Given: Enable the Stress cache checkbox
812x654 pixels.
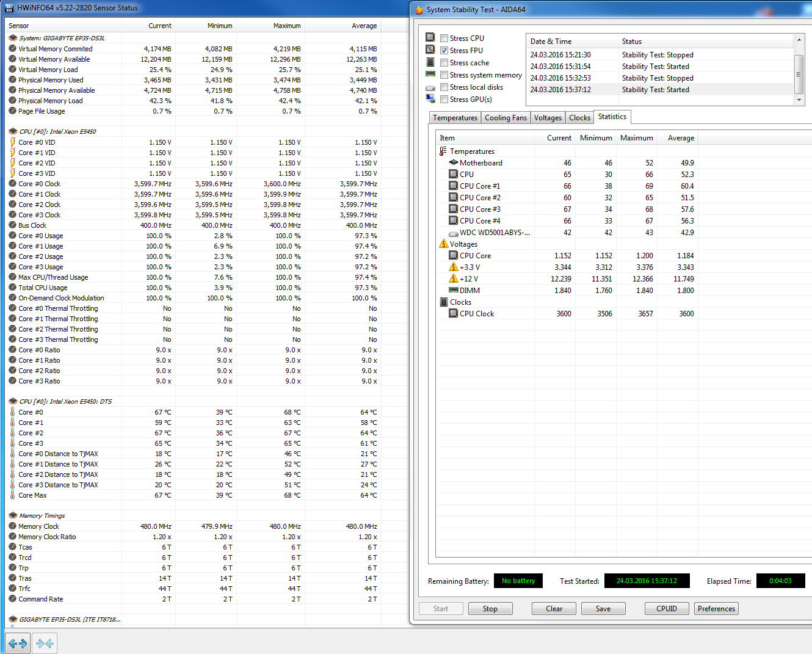Looking at the screenshot, I should point(444,63).
